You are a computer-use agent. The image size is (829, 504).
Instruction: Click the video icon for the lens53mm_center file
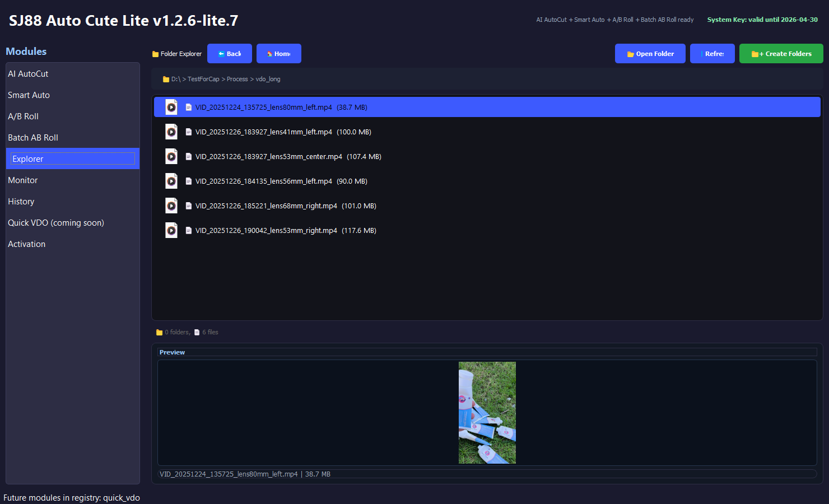(x=171, y=156)
